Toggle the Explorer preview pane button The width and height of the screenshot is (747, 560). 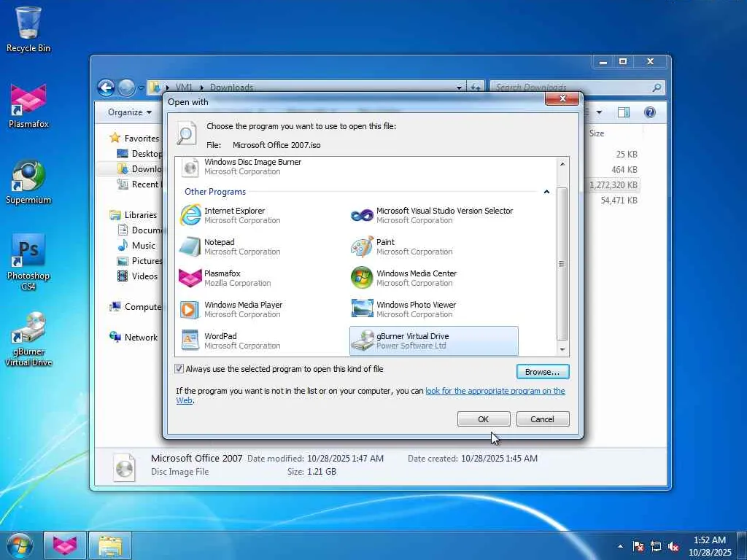click(623, 112)
